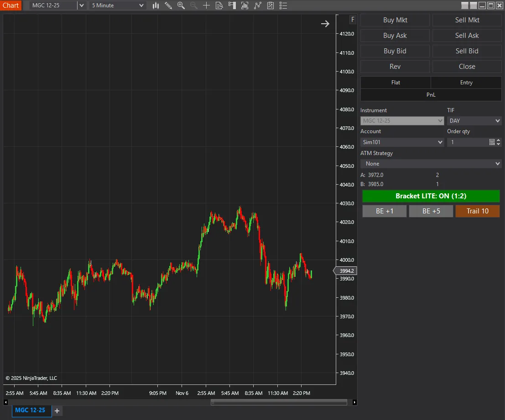This screenshot has height=420, width=505.
Task: Click the Order qty stepper arrows
Action: tap(498, 142)
